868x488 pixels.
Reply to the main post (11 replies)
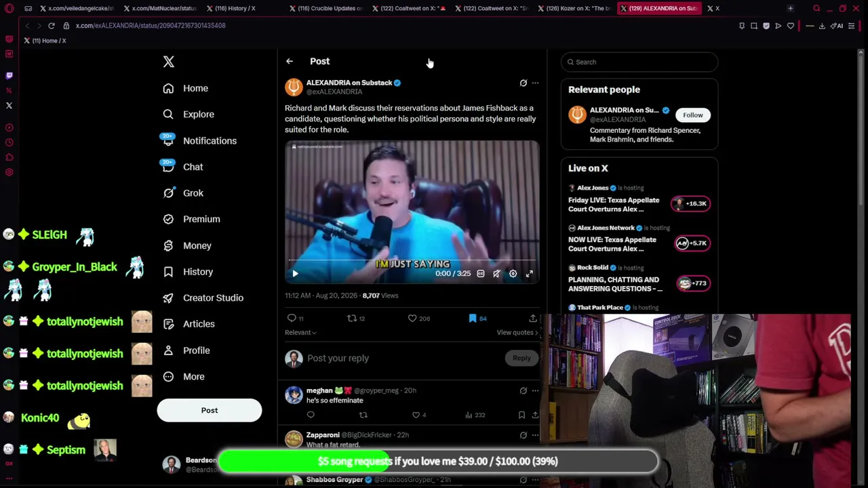tap(296, 319)
